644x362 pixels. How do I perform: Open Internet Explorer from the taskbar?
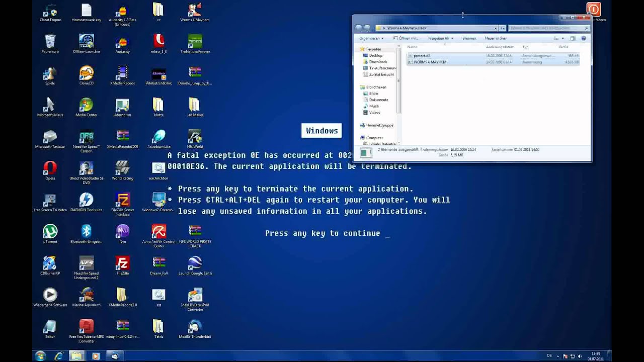(58, 356)
